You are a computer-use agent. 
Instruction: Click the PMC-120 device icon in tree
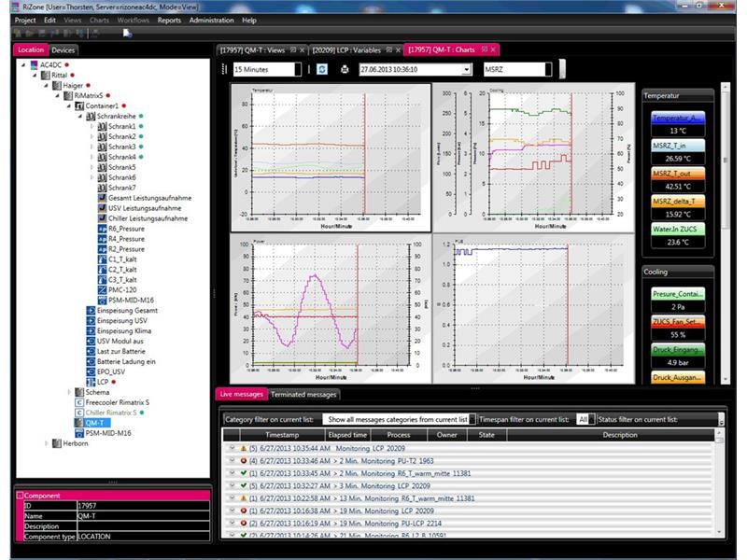click(x=102, y=289)
